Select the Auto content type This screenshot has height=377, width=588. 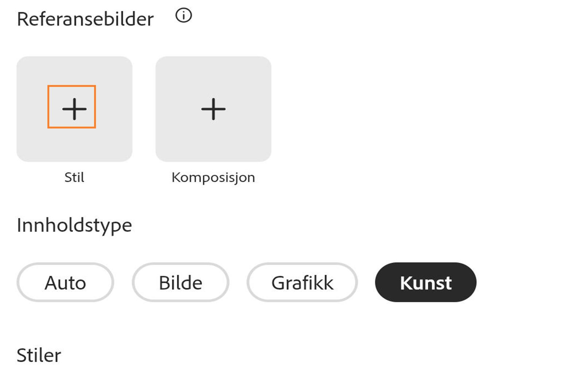click(65, 282)
